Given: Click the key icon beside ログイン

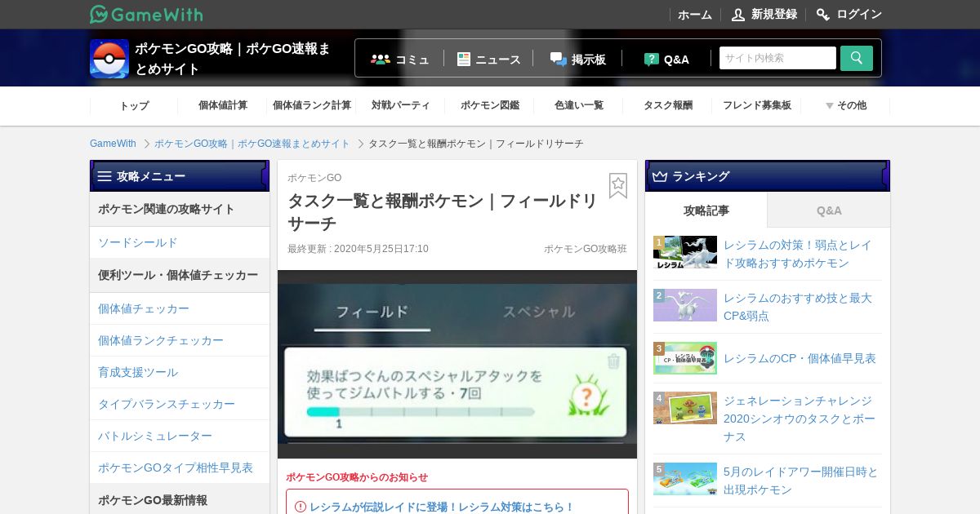Looking at the screenshot, I should [823, 15].
